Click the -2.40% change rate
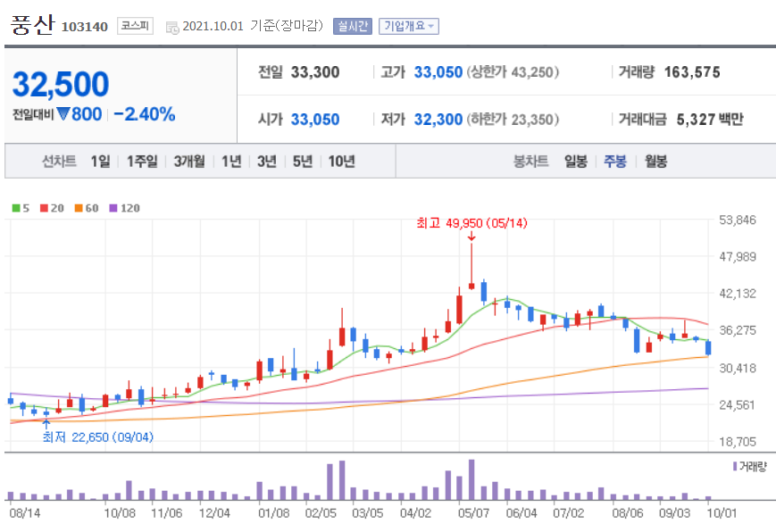Screen dimensions: 776x532 point(145,114)
